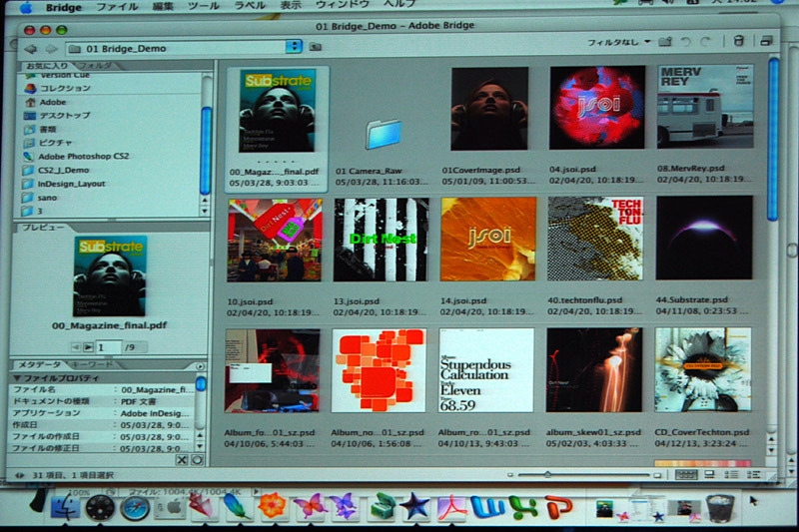Open Finder from the Dock

coord(65,508)
